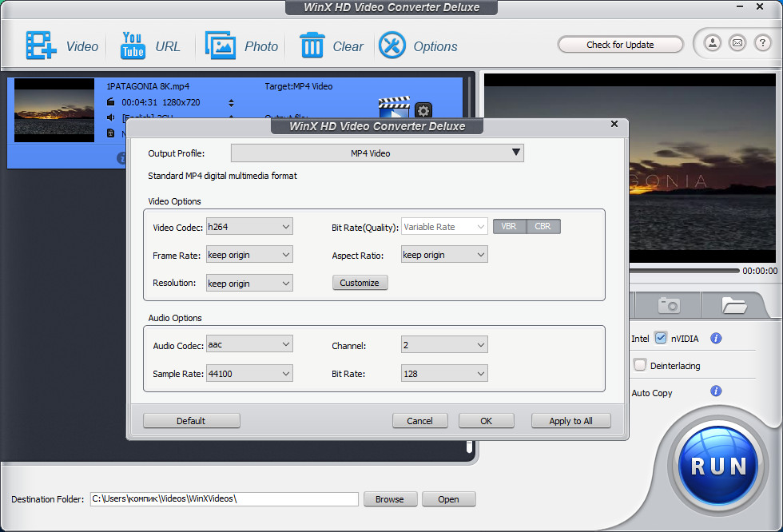Image resolution: width=783 pixels, height=532 pixels.
Task: Click the audio speaker icon in file row
Action: tap(111, 117)
